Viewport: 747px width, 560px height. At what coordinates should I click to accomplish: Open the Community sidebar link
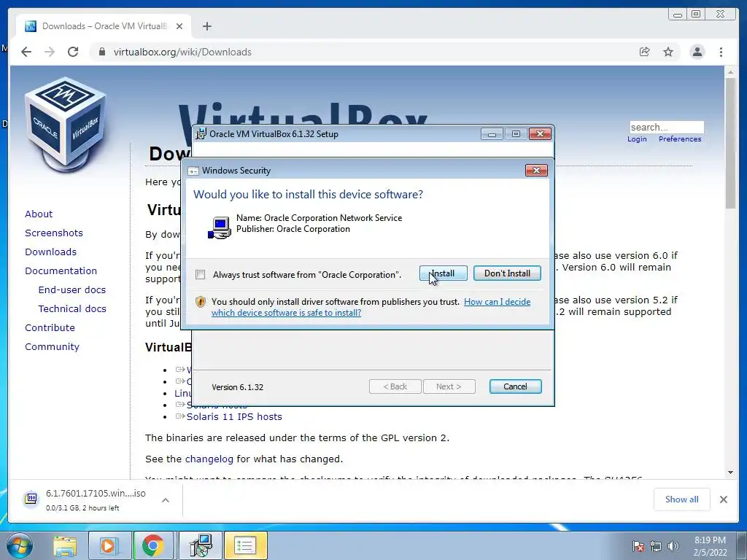click(x=52, y=346)
